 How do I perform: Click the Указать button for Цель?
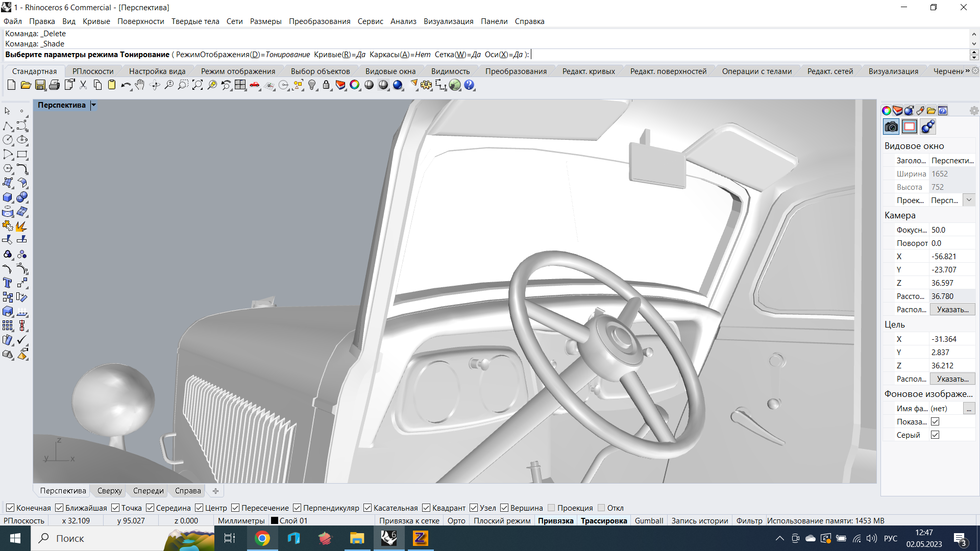click(951, 379)
